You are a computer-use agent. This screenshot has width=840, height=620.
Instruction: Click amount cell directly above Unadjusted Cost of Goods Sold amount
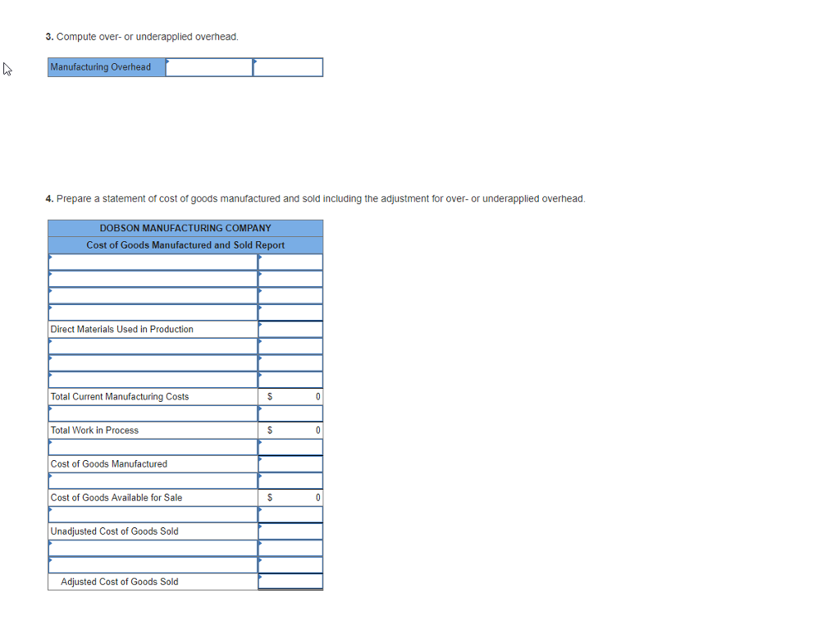(290, 515)
